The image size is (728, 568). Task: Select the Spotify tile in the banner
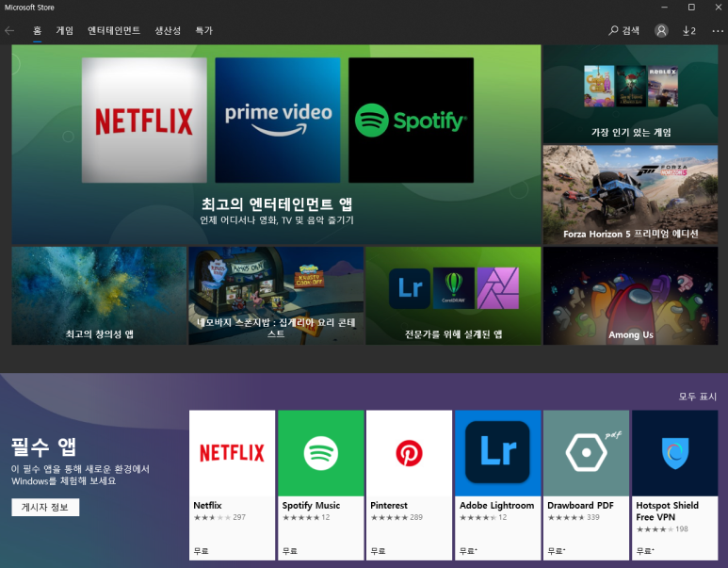coord(411,120)
